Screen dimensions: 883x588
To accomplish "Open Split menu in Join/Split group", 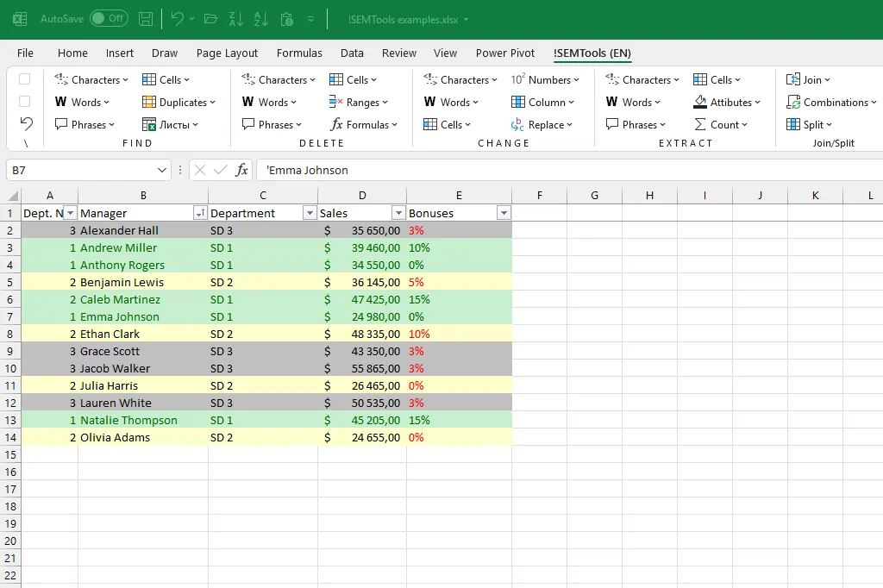I will (809, 124).
